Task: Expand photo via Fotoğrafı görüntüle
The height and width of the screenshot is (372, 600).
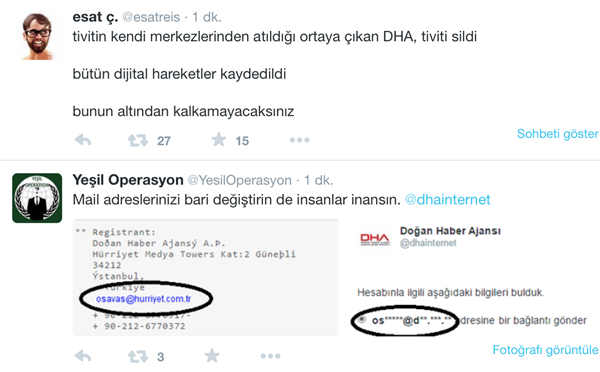Action: click(x=545, y=350)
